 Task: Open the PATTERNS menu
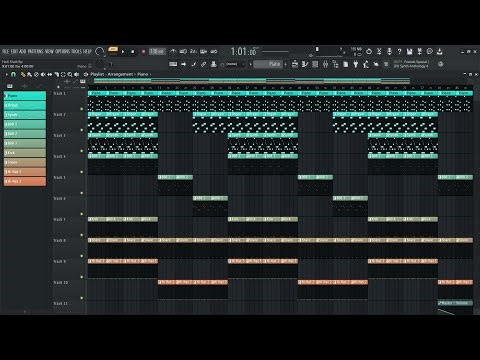point(35,51)
